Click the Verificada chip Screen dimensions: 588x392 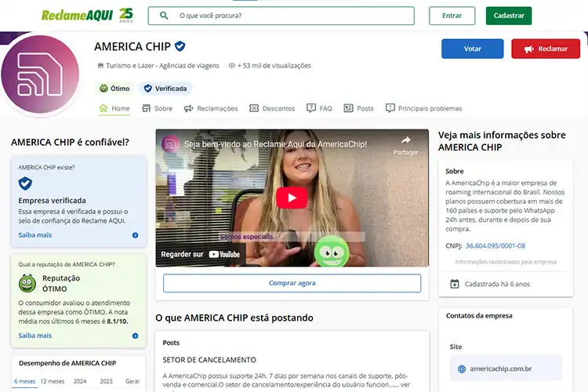click(x=165, y=89)
